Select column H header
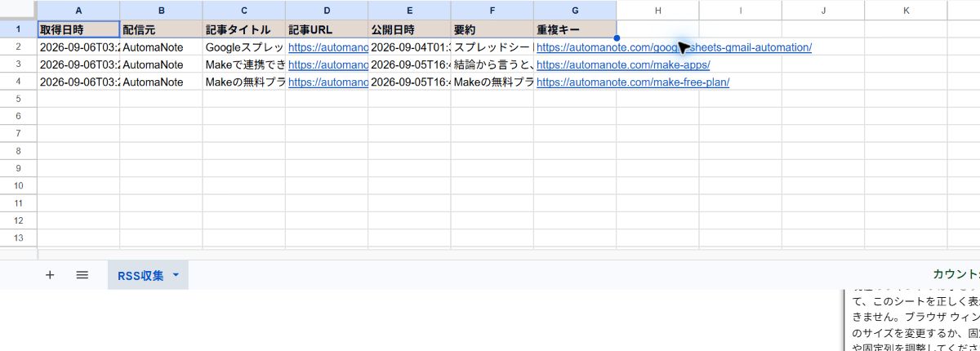 (657, 10)
